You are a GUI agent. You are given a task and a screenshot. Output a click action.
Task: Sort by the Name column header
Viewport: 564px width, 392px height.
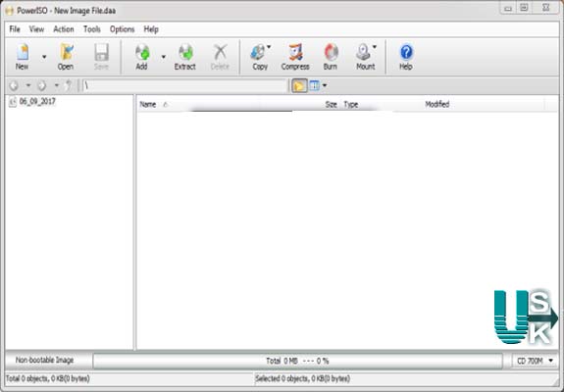[148, 104]
